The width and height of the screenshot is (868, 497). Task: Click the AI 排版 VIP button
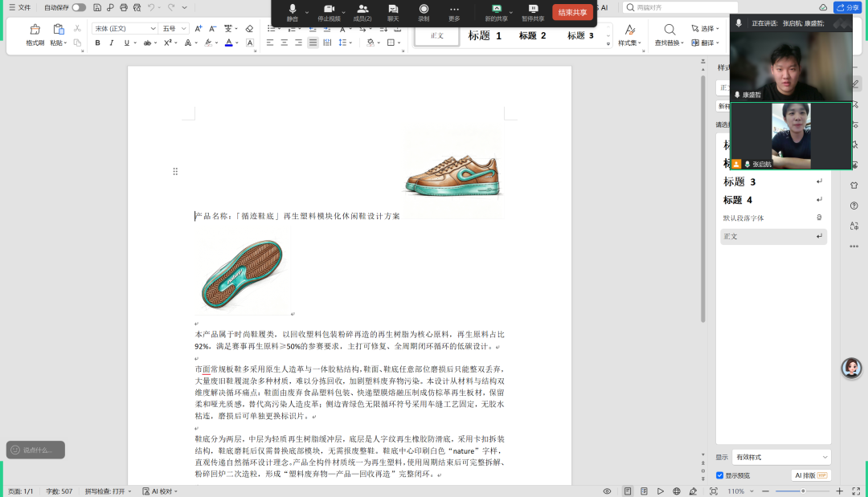(810, 475)
